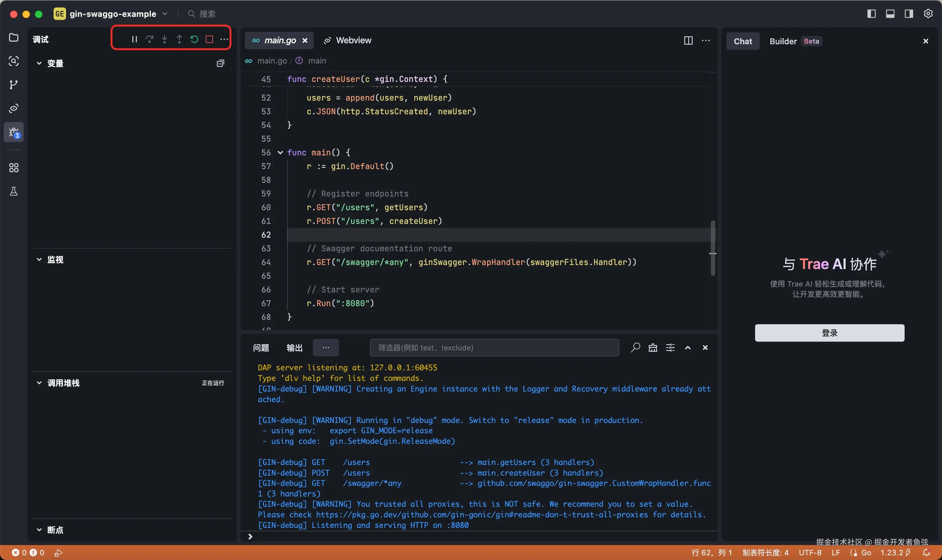Open the source control sidebar icon
Screen dimensions: 942x560
(x=14, y=84)
